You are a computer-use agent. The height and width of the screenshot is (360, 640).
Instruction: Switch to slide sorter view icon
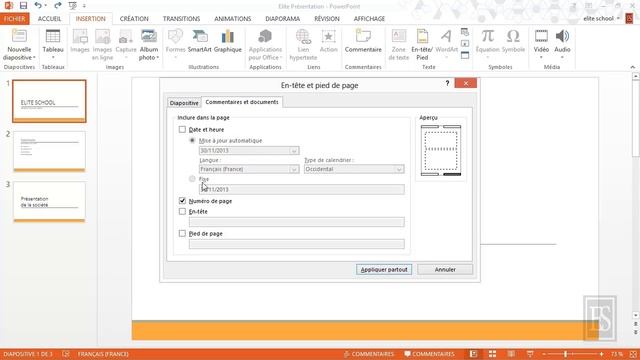[x=492, y=354]
